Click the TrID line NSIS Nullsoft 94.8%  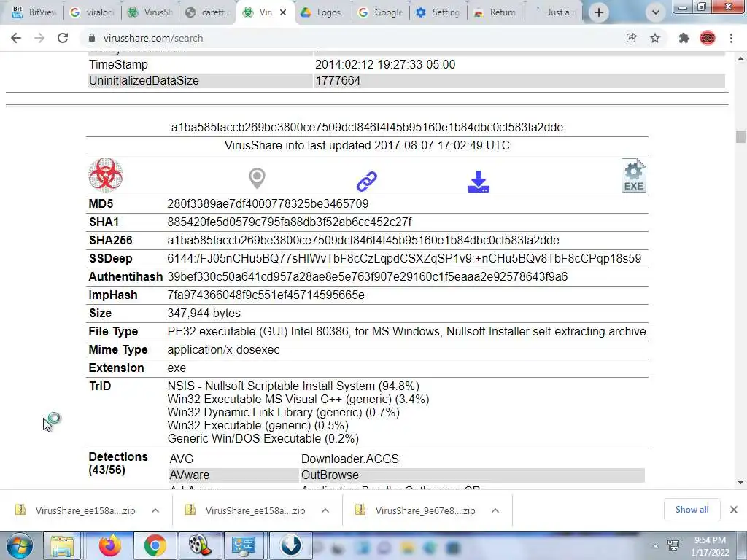[293, 386]
